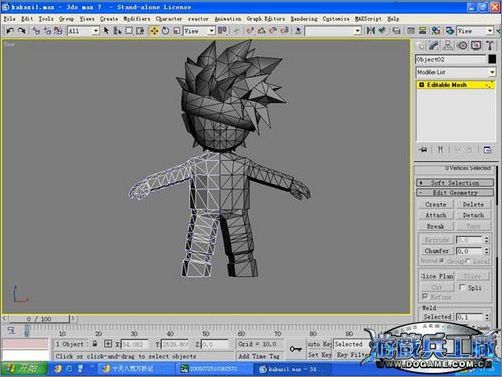Click the Unlink Selection icon
Viewport: 502px width, 377px height.
point(47,31)
